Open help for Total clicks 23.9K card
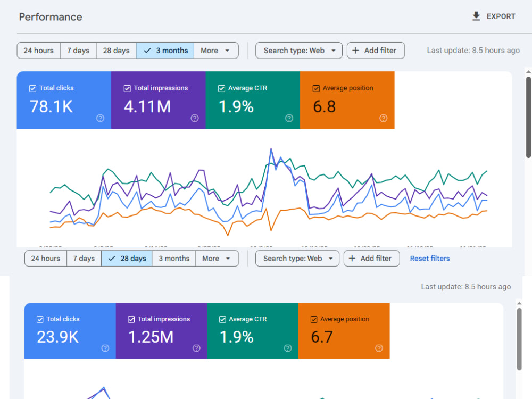532x399 pixels. pos(105,348)
